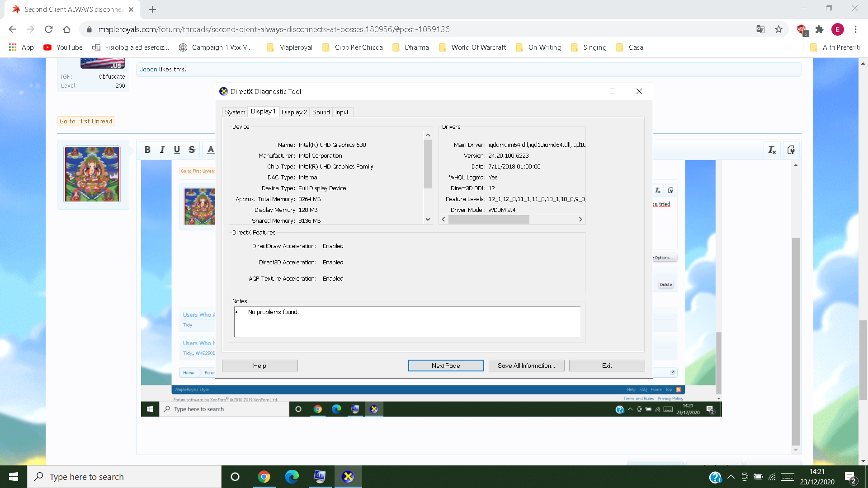Open a new browser tab
This screenshot has width=868, height=488.
point(152,9)
